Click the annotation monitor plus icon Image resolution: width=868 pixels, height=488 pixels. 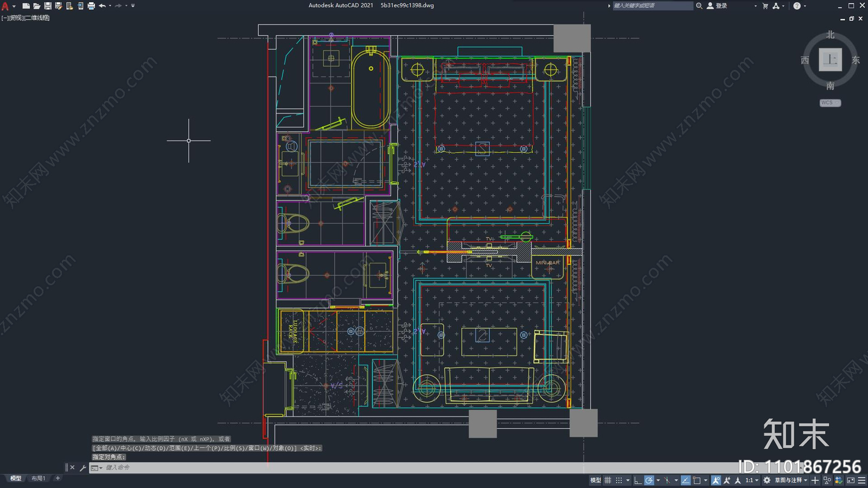click(x=815, y=480)
